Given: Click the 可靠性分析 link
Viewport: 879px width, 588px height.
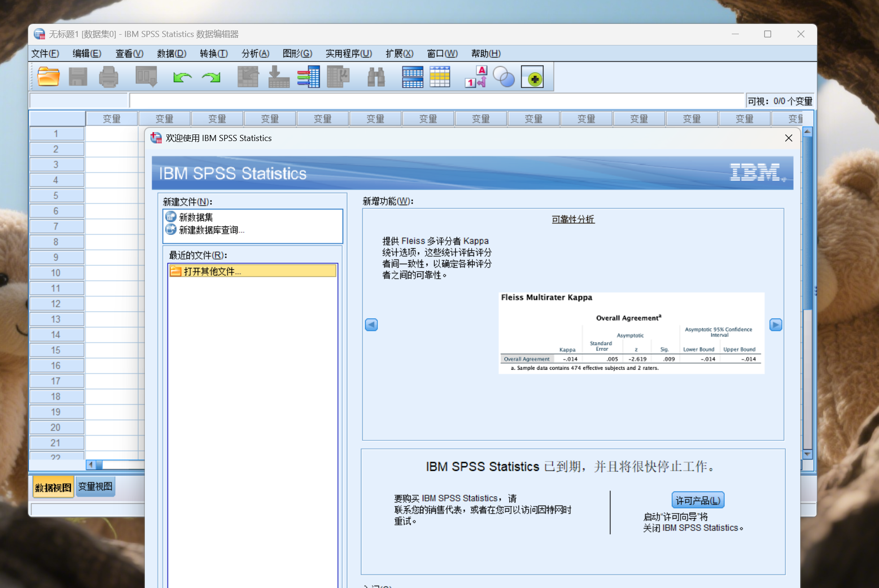Looking at the screenshot, I should (x=573, y=219).
